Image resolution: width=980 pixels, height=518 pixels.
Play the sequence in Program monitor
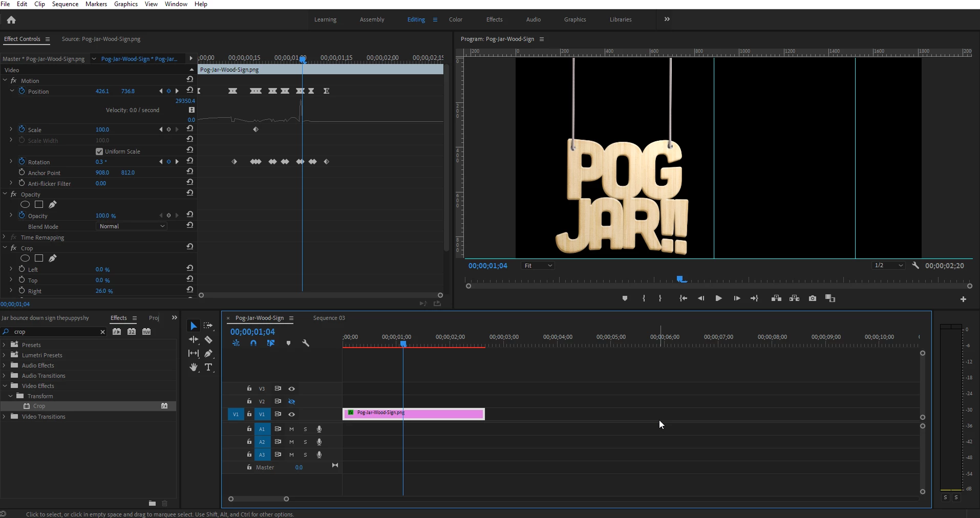coord(718,298)
